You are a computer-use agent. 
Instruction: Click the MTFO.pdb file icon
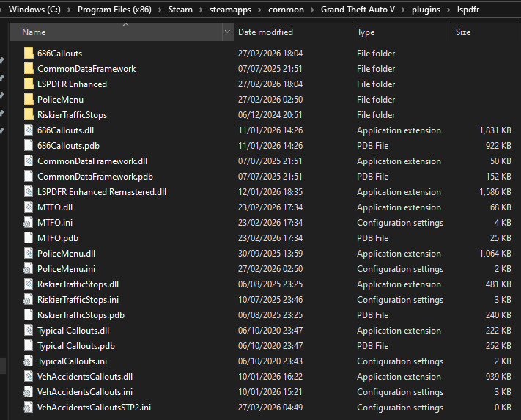pyautogui.click(x=29, y=238)
